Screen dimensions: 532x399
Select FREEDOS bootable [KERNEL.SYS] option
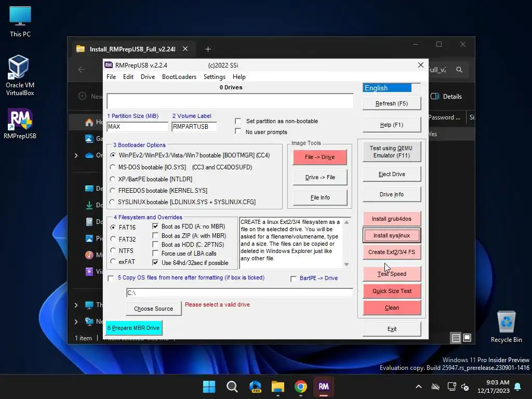pos(112,190)
